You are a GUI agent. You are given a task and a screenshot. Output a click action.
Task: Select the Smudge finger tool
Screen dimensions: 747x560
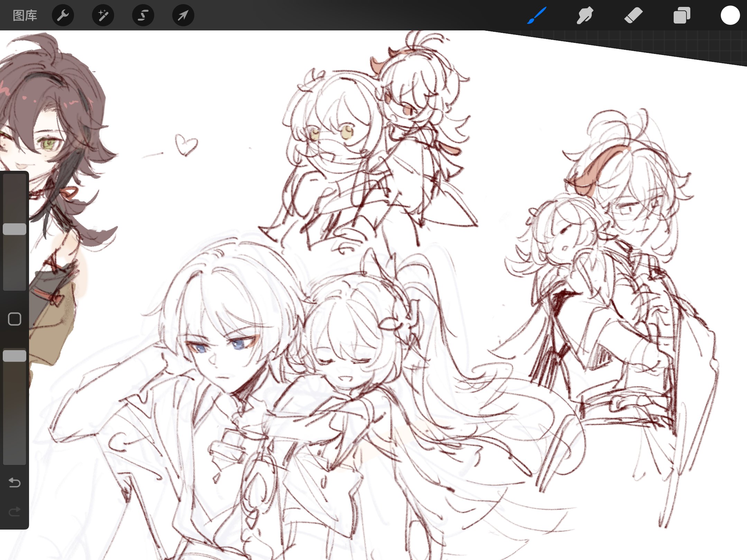(585, 16)
